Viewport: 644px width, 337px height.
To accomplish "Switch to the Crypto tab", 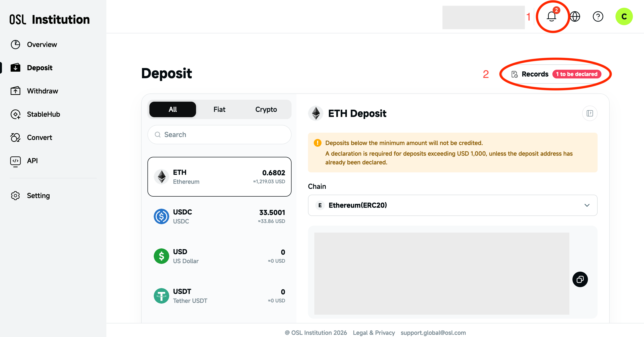I will click(x=266, y=109).
